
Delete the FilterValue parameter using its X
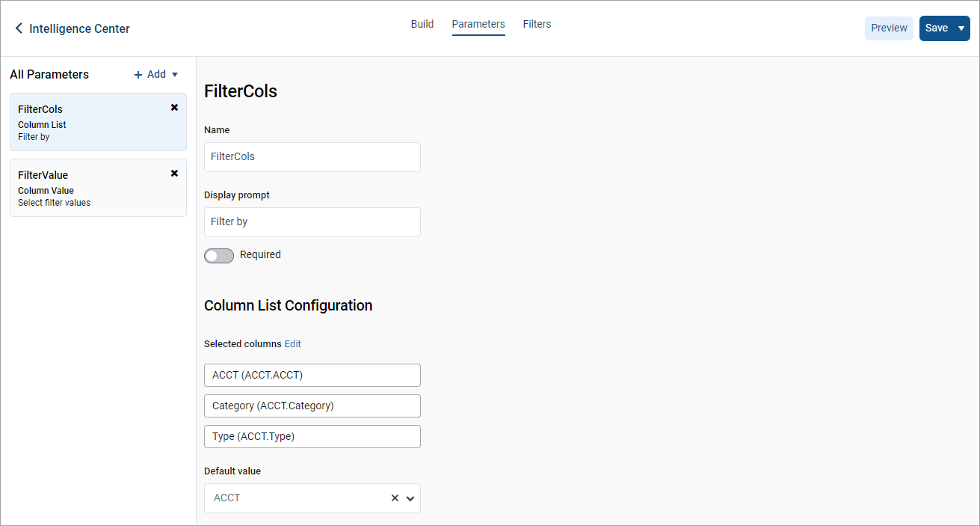[x=174, y=174]
